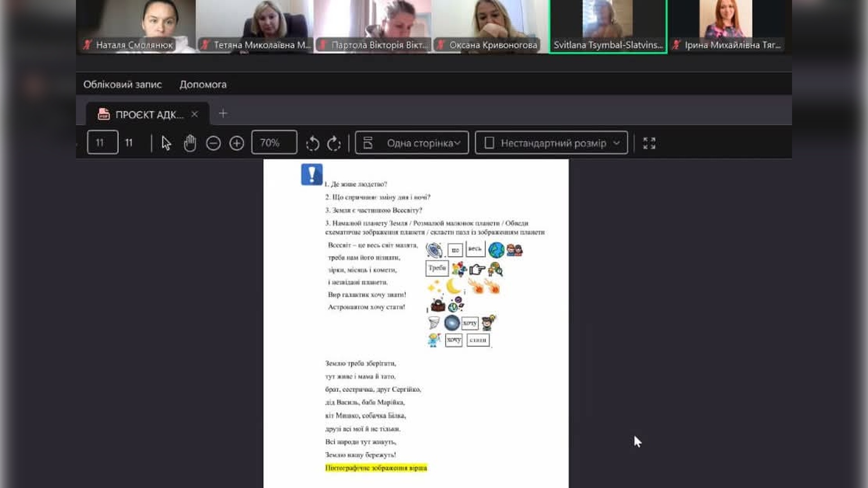Screen dimensions: 868x488
Task: Click the blue exclamation note icon
Action: (x=311, y=174)
